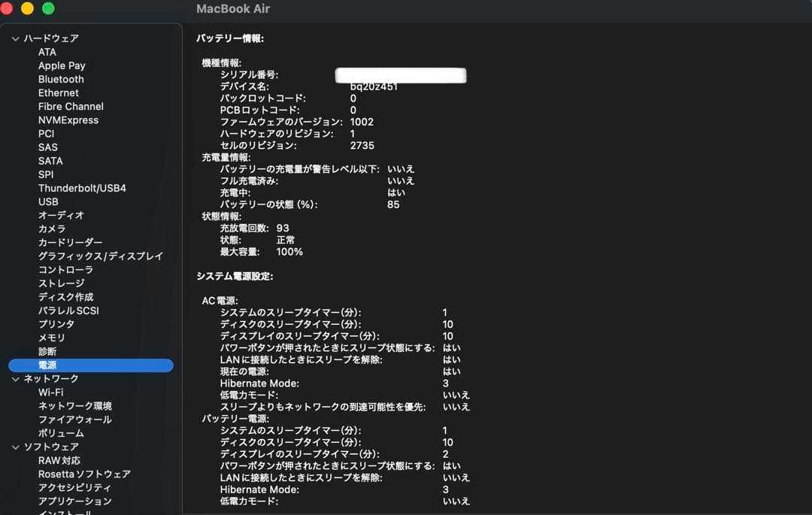Open Bluetooth hardware information
Viewport: 812px width, 515px height.
pos(61,79)
